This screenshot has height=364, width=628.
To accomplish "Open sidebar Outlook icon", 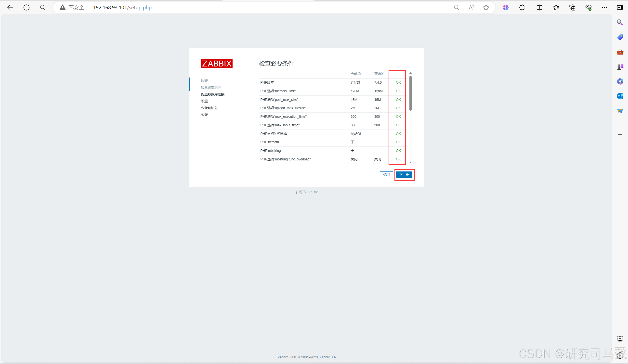I will point(620,96).
